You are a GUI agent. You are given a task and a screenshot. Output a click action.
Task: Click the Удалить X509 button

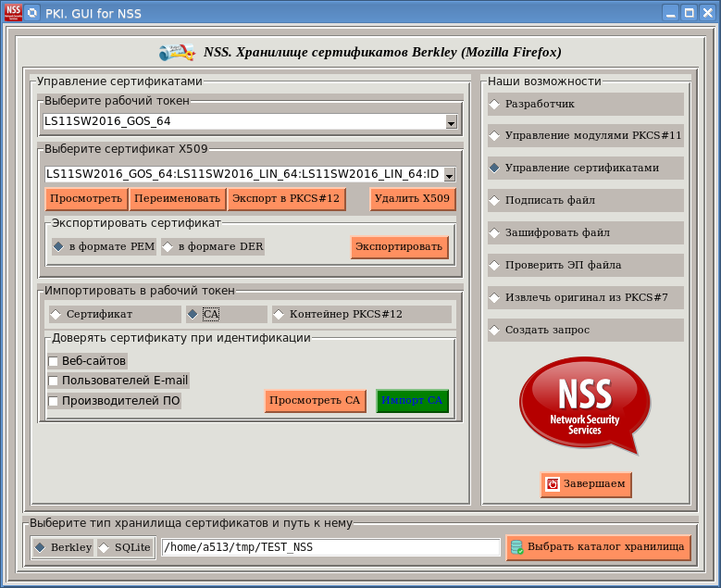pos(412,198)
